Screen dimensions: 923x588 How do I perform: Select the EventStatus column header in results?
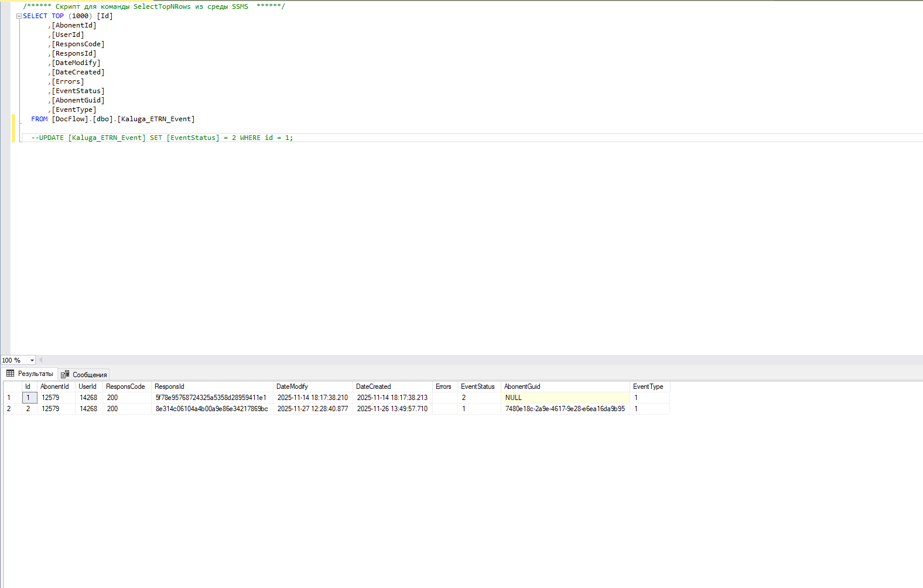[x=478, y=387]
